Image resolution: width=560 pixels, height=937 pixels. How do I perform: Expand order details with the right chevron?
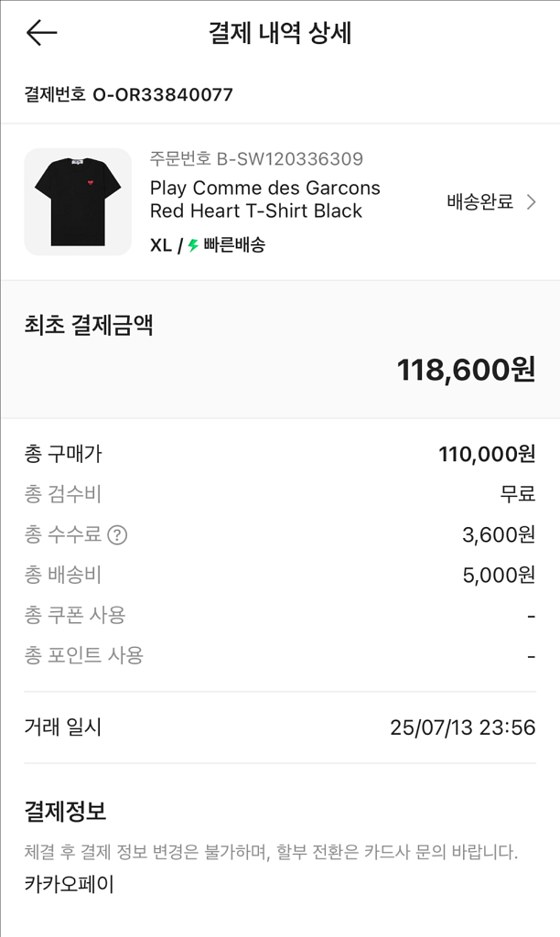(x=532, y=202)
